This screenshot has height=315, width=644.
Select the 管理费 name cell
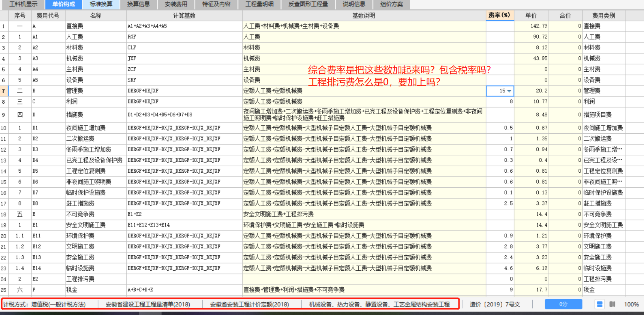(96, 91)
